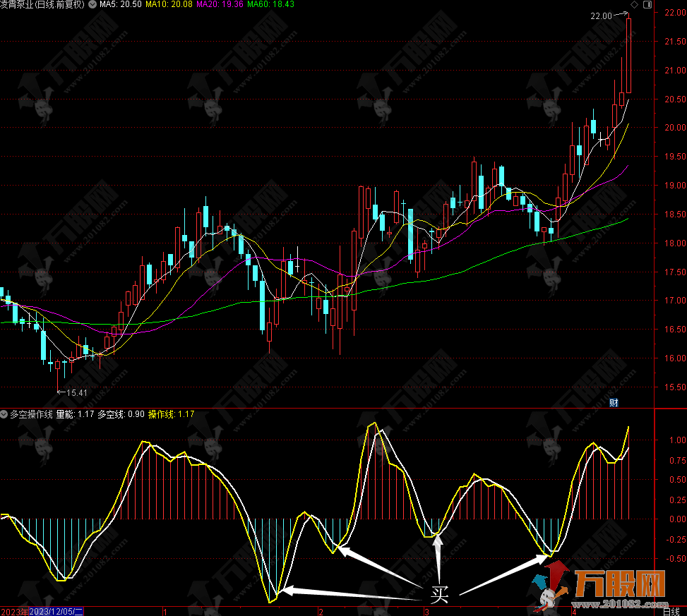Jump to month 4 marker on time axis
This screenshot has height=616, width=687.
[x=573, y=612]
